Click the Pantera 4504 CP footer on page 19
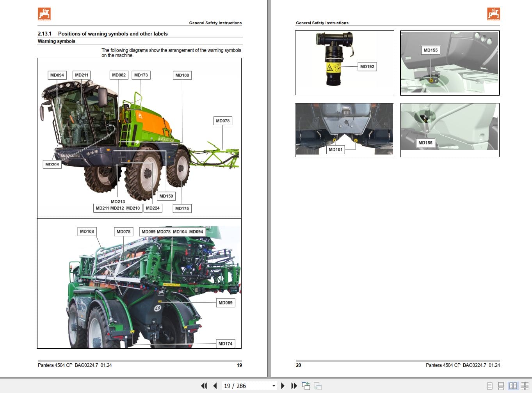The width and height of the screenshot is (532, 393). (75, 365)
